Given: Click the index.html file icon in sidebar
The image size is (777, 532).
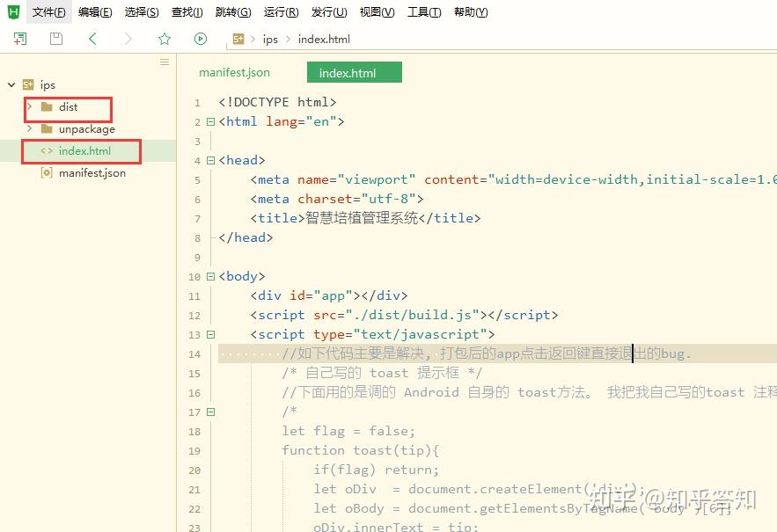Looking at the screenshot, I should point(45,150).
